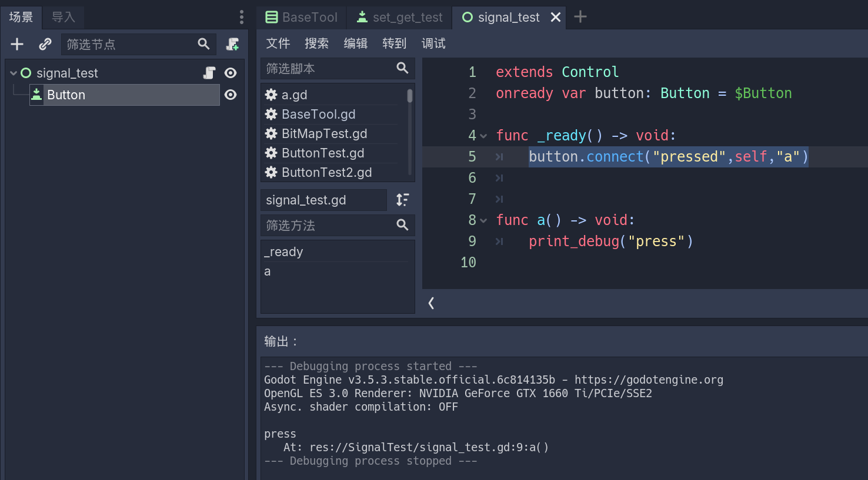
Task: Toggle visibility of Button node
Action: tap(231, 95)
